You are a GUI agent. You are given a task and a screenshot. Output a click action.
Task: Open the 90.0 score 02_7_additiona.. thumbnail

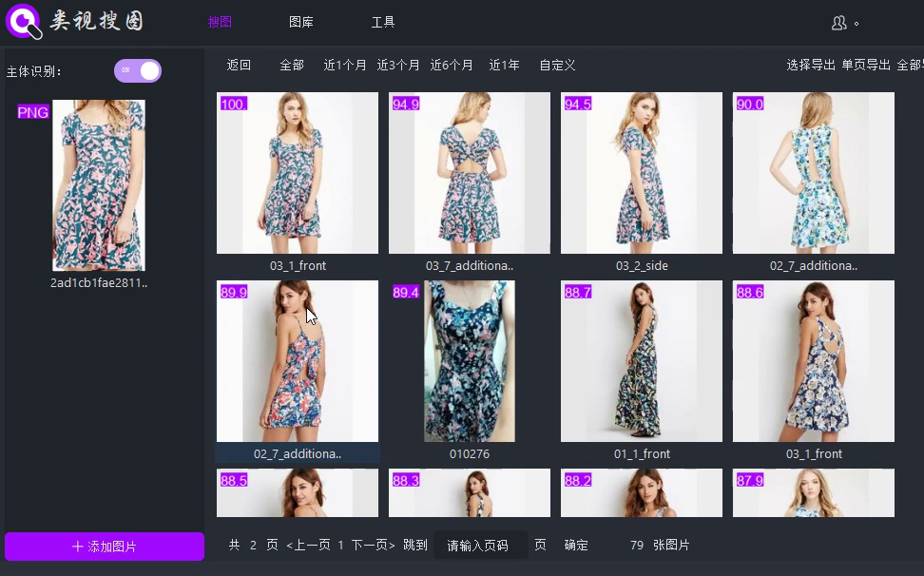[x=814, y=173]
